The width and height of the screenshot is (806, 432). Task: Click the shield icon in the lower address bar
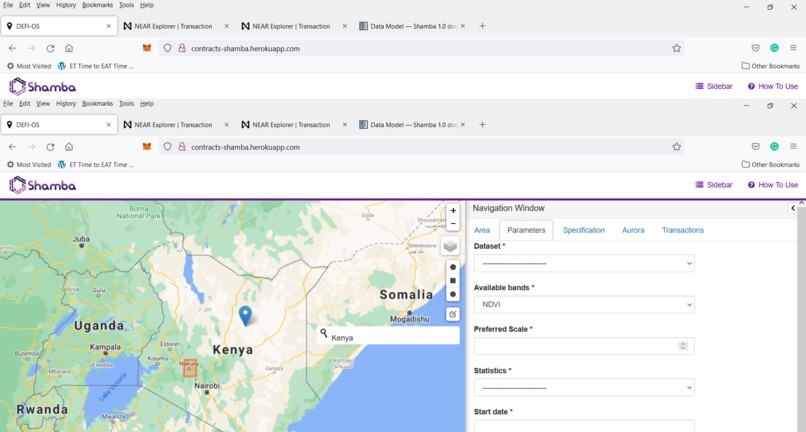tap(168, 147)
